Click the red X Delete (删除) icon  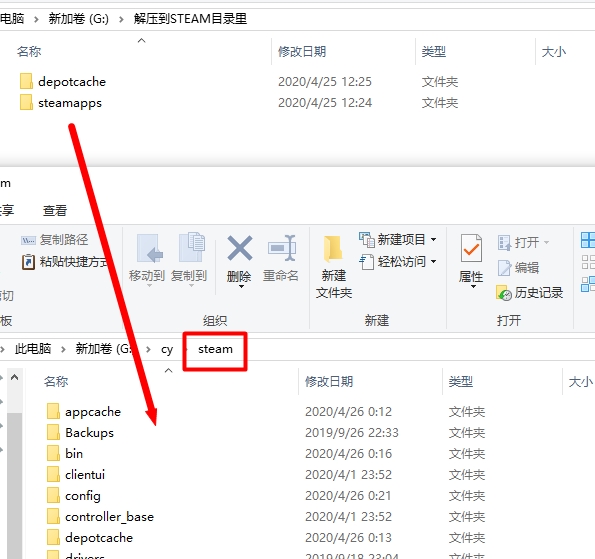(239, 248)
